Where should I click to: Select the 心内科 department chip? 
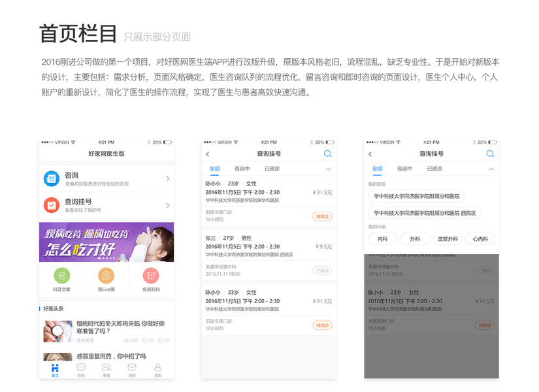coord(480,239)
